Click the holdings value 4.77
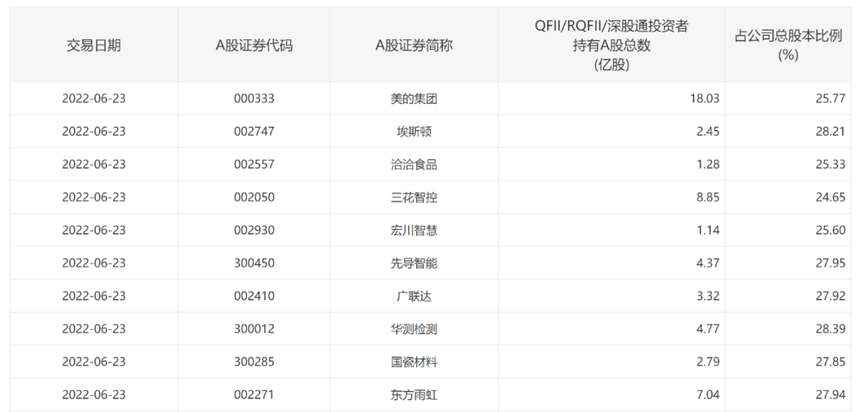 coord(709,329)
